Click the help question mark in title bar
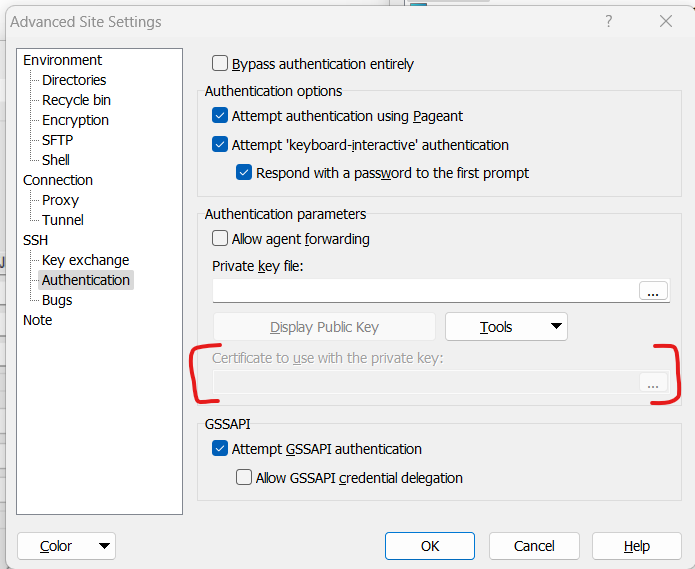The image size is (695, 569). click(609, 21)
